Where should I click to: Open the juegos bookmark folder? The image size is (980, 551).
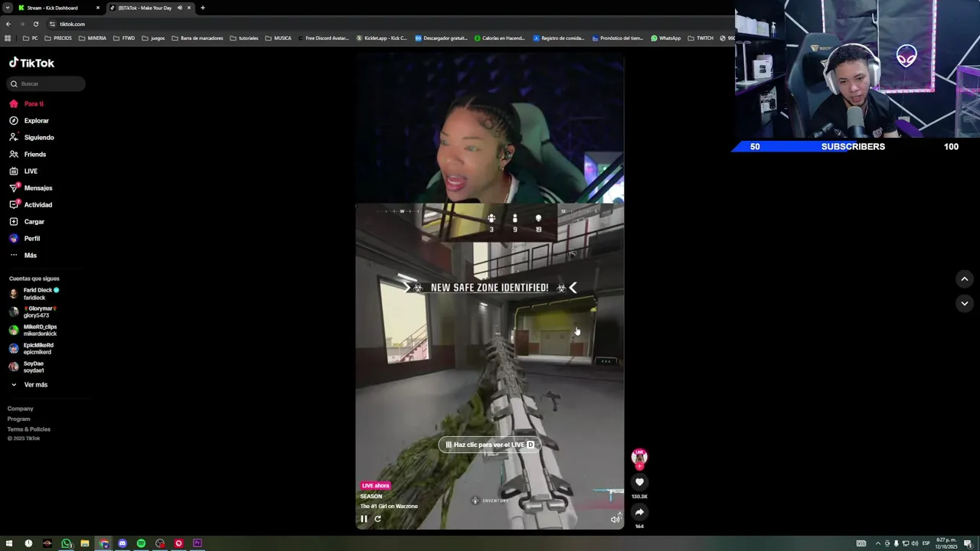tap(153, 37)
